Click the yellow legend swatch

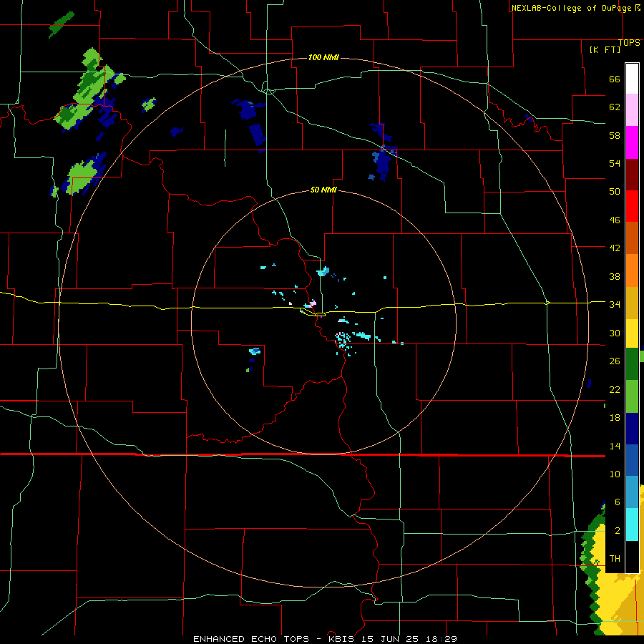click(x=632, y=333)
